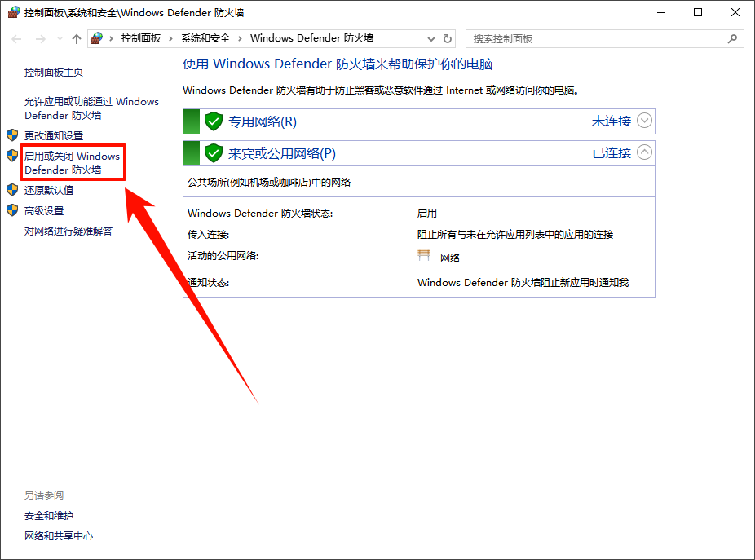
Task: Open 安全和维护 link
Action: point(49,516)
